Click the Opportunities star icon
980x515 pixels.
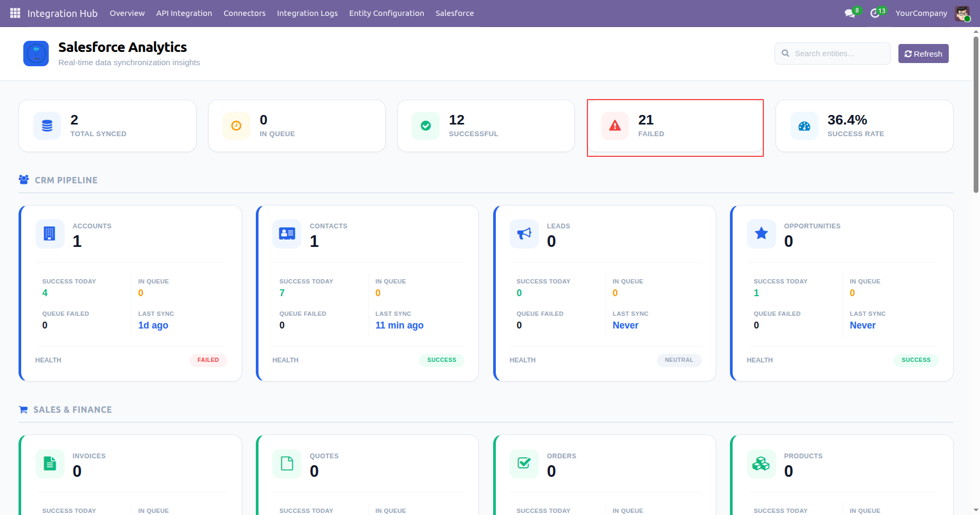click(761, 234)
